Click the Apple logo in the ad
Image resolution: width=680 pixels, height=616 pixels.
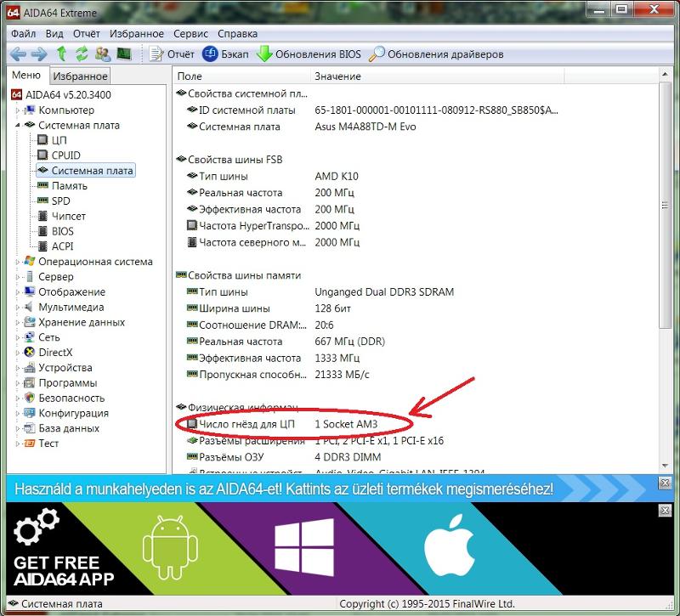tap(450, 545)
